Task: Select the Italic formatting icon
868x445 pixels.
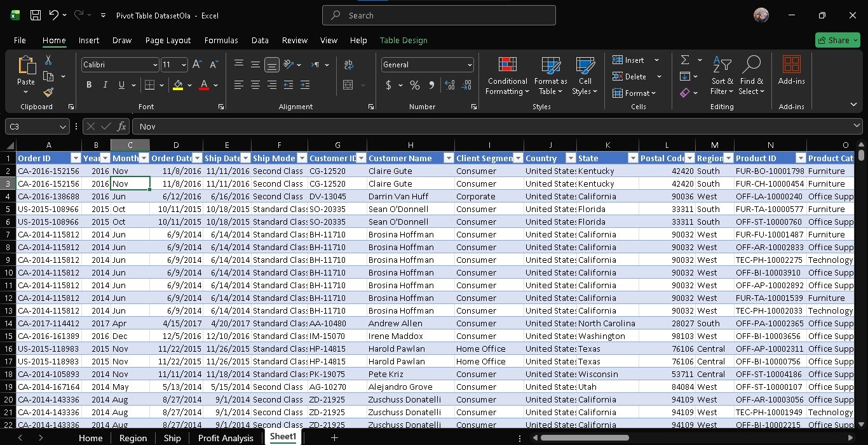Action: 105,84
